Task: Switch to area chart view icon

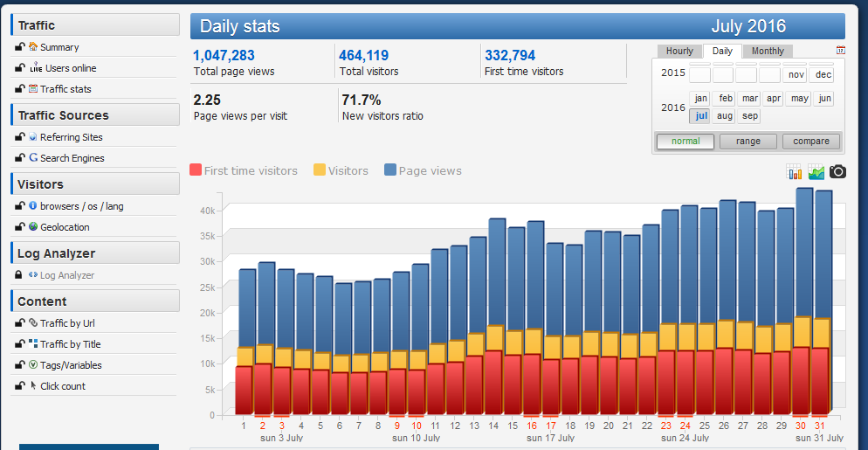Action: point(816,172)
